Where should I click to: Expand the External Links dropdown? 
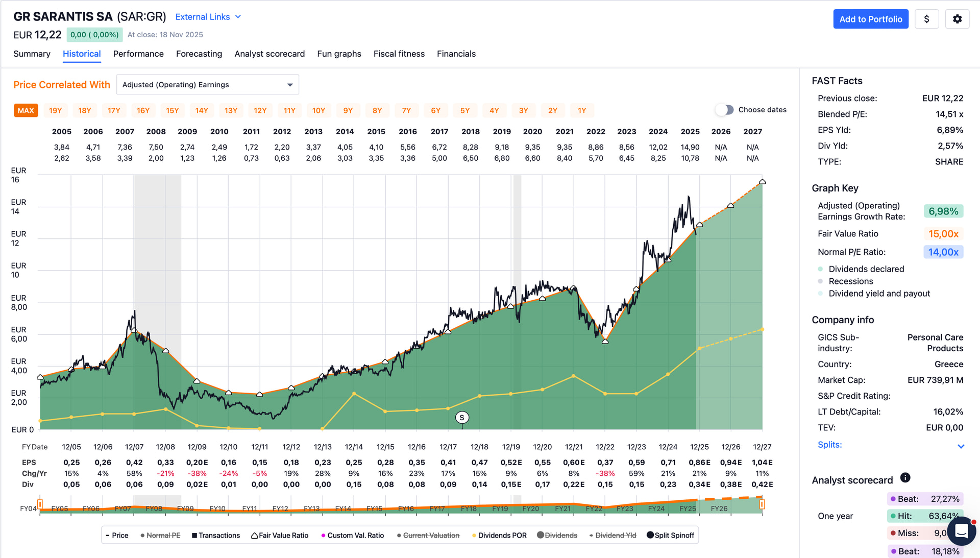pos(208,17)
